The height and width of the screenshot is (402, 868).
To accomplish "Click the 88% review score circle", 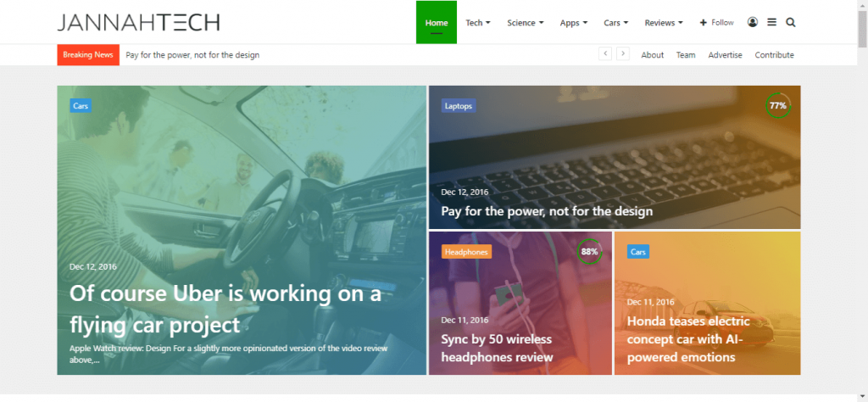I will point(590,251).
